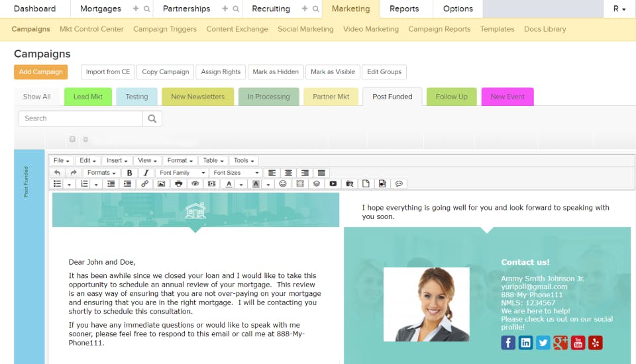Insert an emoticon

[x=283, y=183]
